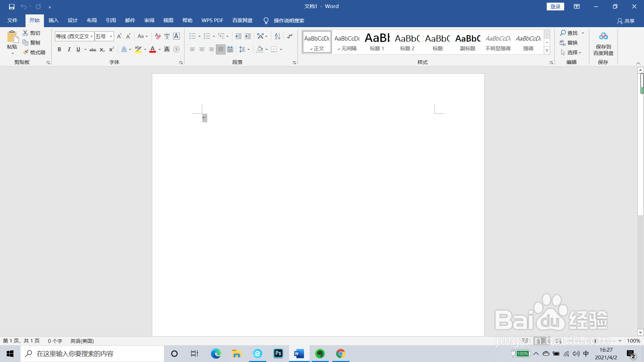Click the Format Painter (格式刷) icon
This screenshot has width=644, height=362.
click(26, 52)
